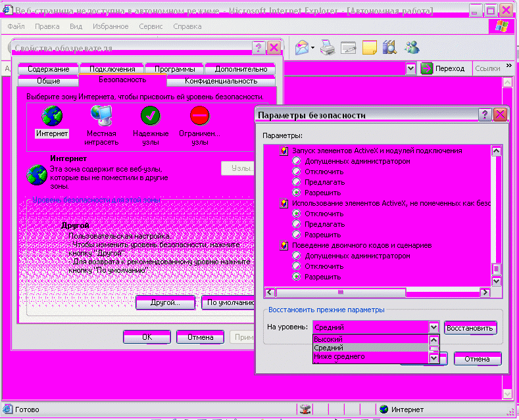Image resolution: width=519 pixels, height=420 pixels.
Task: Click Отмена in Параметры безопасности
Action: coord(478,359)
